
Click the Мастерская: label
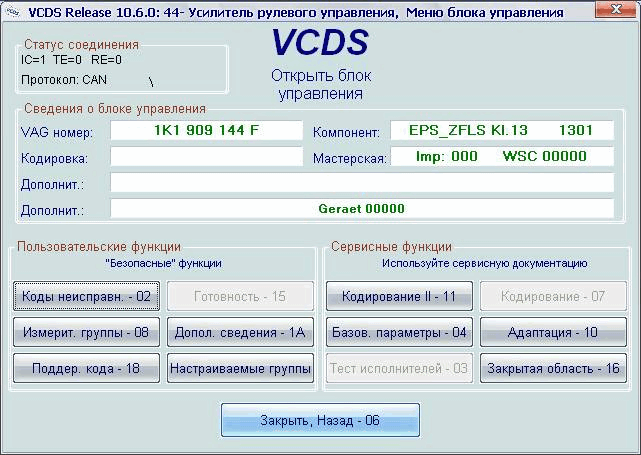[350, 159]
